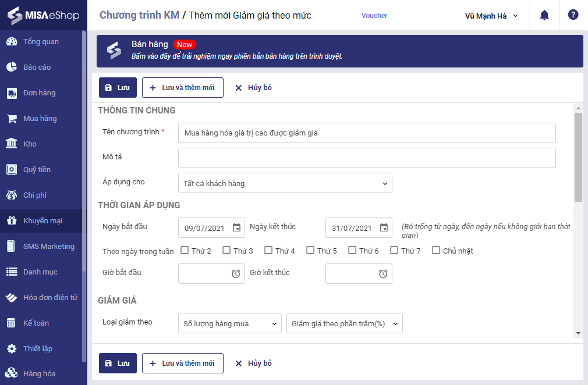Open the Áp dụng cho dropdown

pyautogui.click(x=285, y=183)
